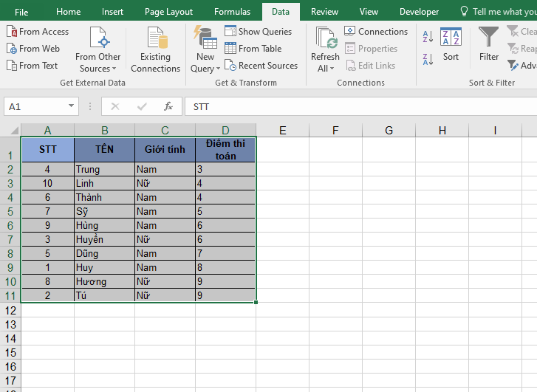Click the From Access icon
The width and height of the screenshot is (537, 392).
tap(12, 32)
